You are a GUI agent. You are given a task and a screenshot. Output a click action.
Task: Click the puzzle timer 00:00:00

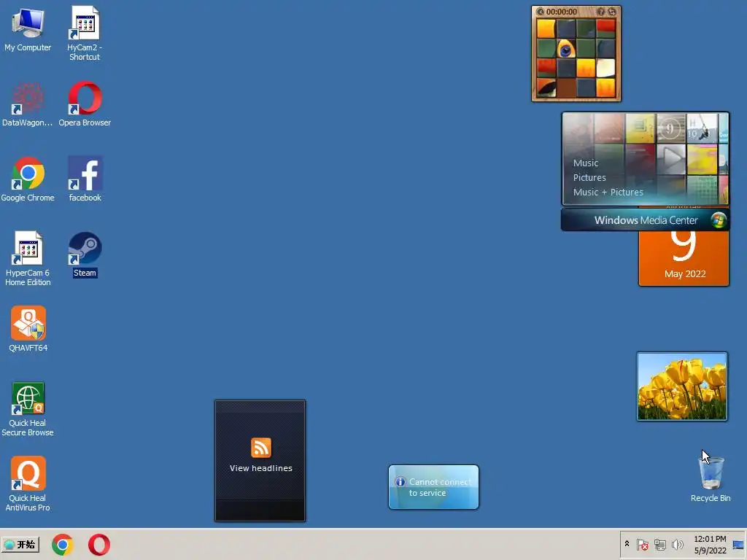click(x=561, y=12)
